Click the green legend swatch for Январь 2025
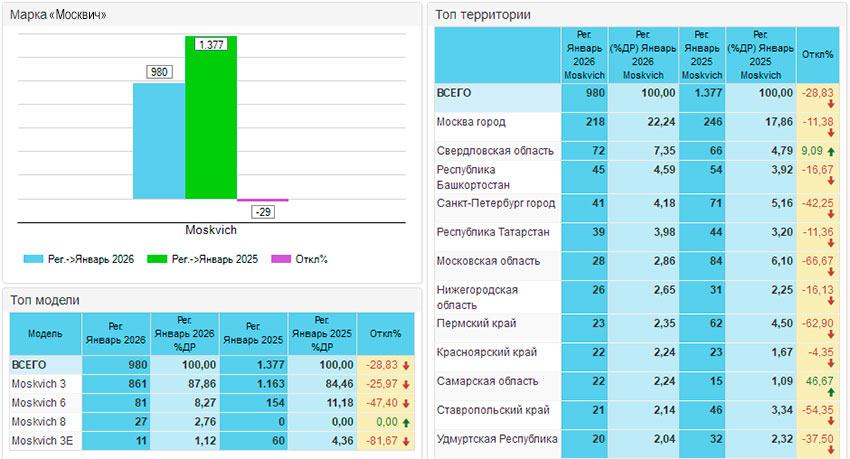 [158, 259]
